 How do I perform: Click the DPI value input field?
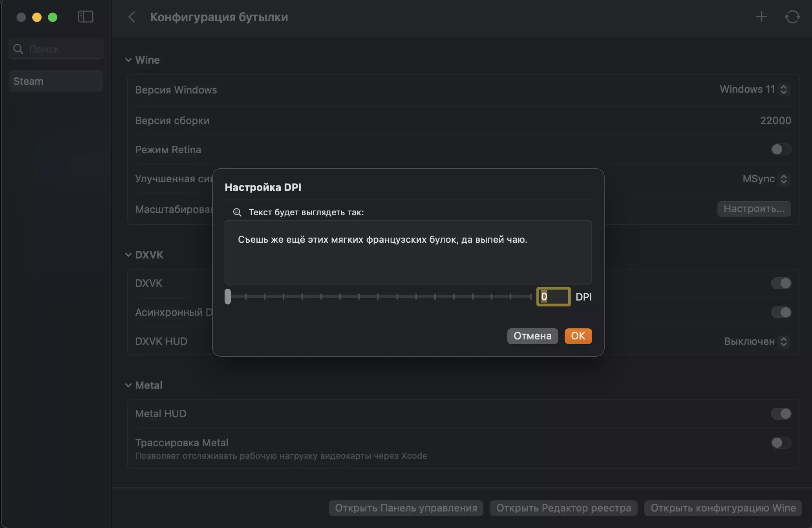(x=553, y=297)
